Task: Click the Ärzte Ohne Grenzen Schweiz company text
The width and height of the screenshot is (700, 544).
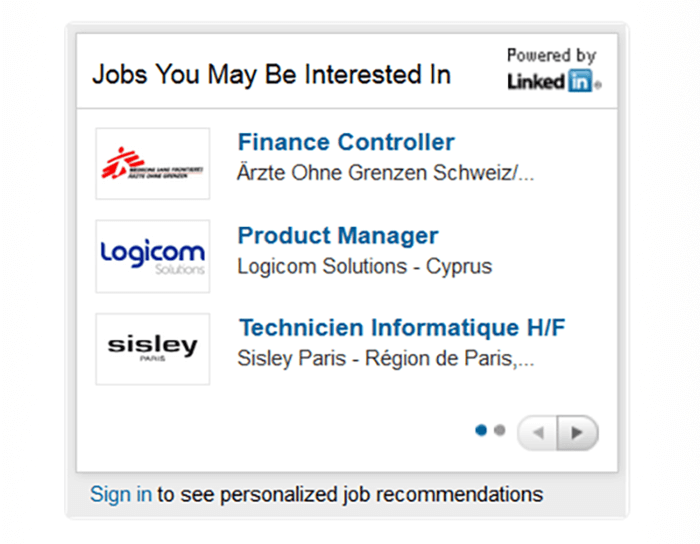Action: click(x=386, y=172)
